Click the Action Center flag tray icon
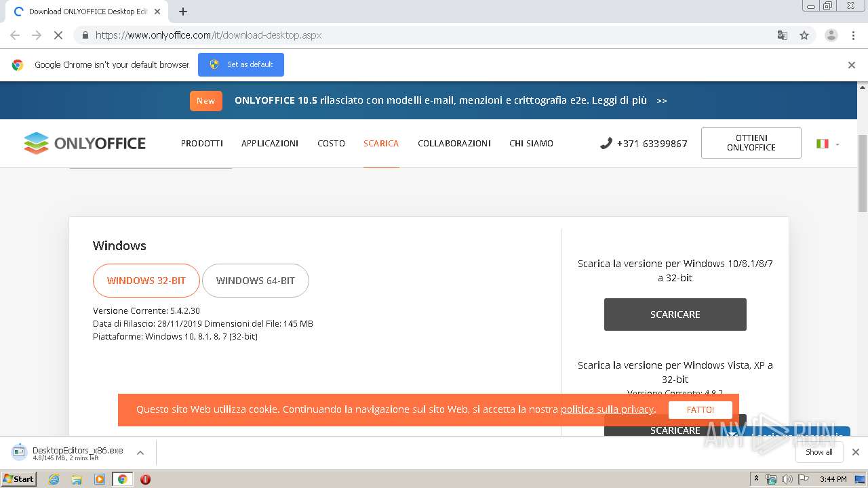This screenshot has width=868, height=488. (803, 479)
